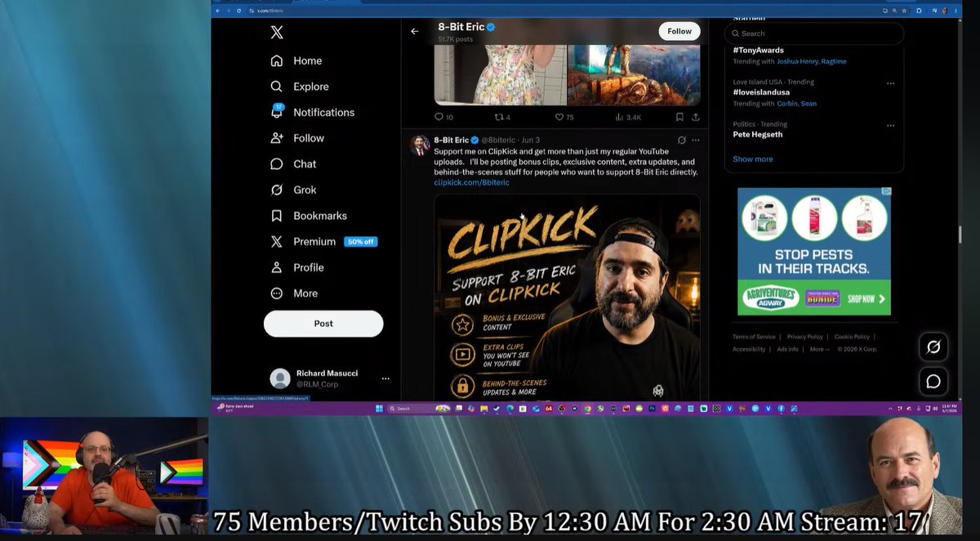Open Pete Hegseth trending topic
980x541 pixels.
(759, 135)
